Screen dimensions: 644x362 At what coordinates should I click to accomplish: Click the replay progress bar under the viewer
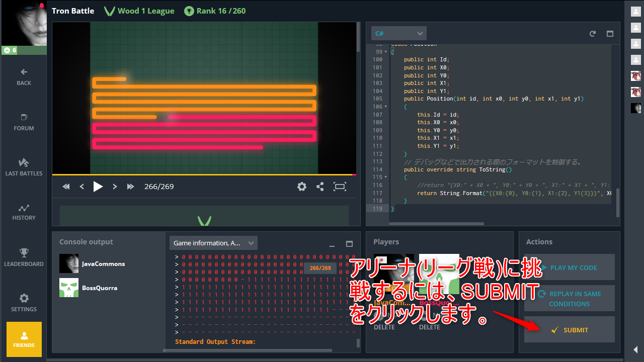(x=204, y=174)
